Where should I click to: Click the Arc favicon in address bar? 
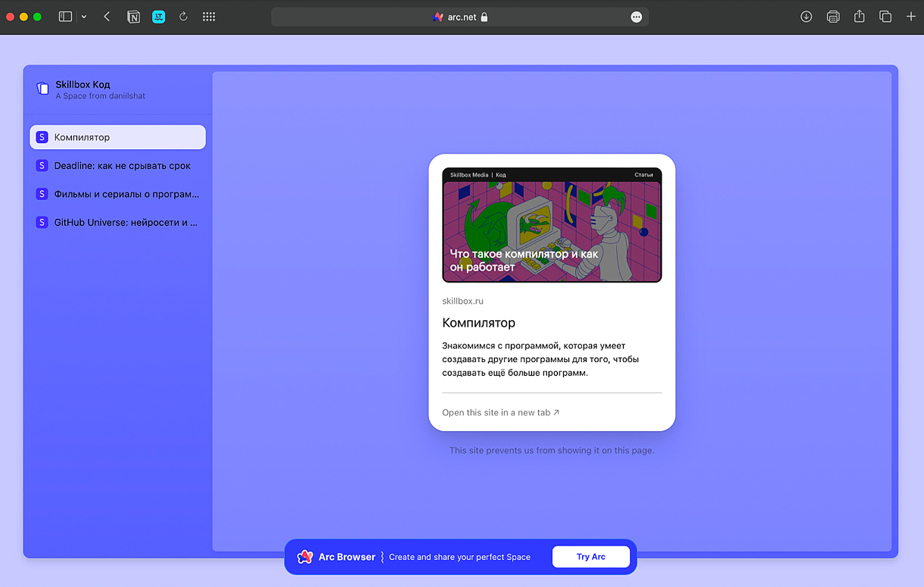tap(438, 17)
